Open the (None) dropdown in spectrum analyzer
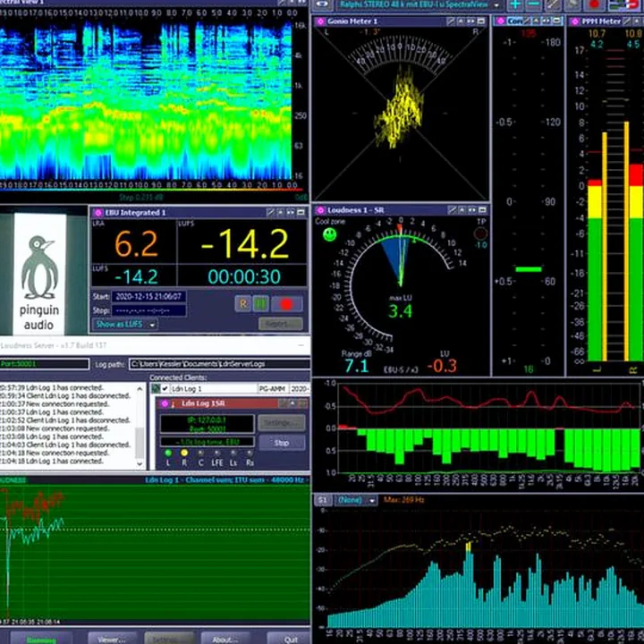This screenshot has width=644, height=644. coord(356,500)
